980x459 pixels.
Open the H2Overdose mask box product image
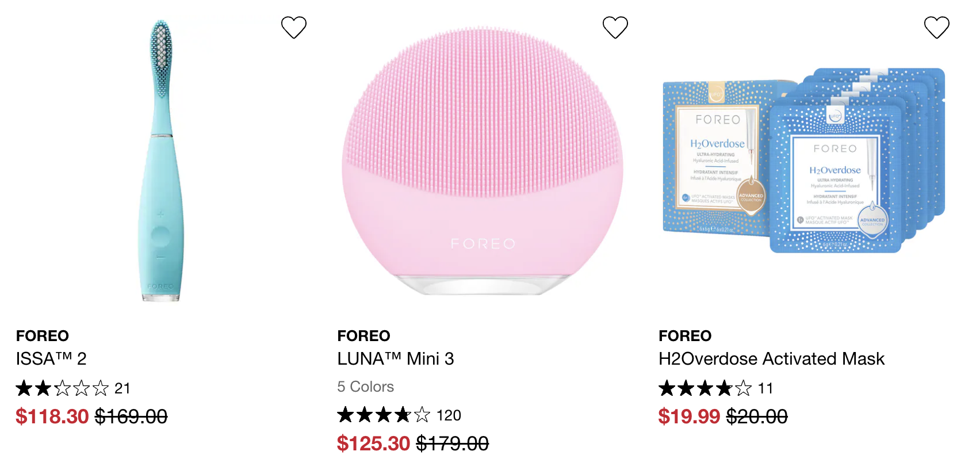804,160
